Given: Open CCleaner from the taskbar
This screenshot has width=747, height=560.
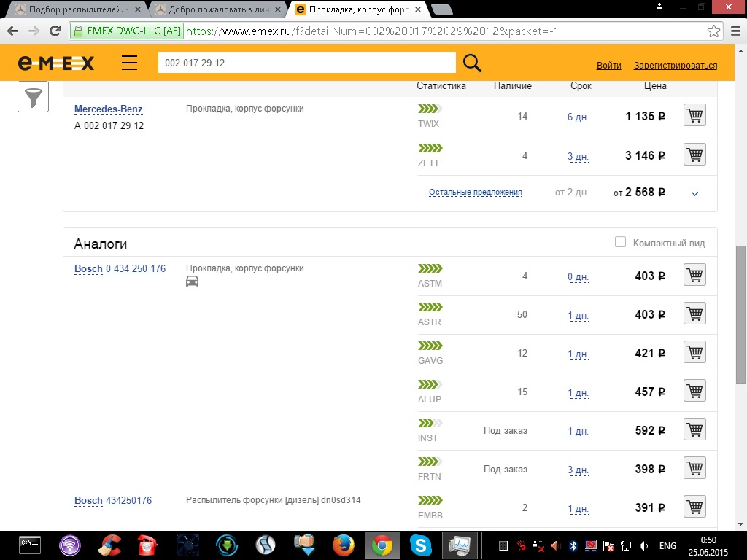Looking at the screenshot, I should [109, 545].
